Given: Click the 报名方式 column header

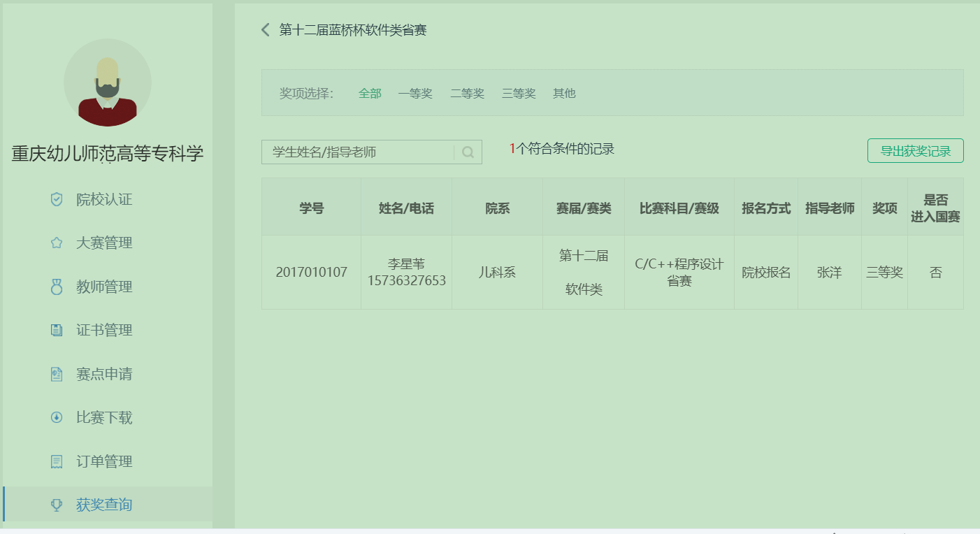Looking at the screenshot, I should pos(766,208).
